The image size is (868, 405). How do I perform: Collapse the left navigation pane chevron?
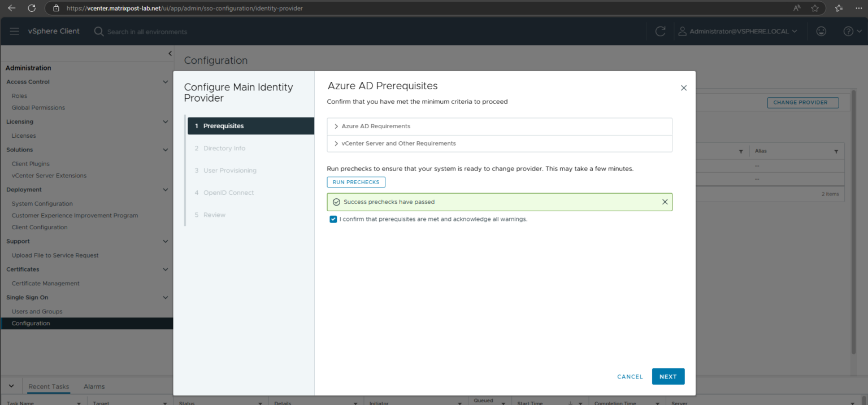(x=170, y=53)
